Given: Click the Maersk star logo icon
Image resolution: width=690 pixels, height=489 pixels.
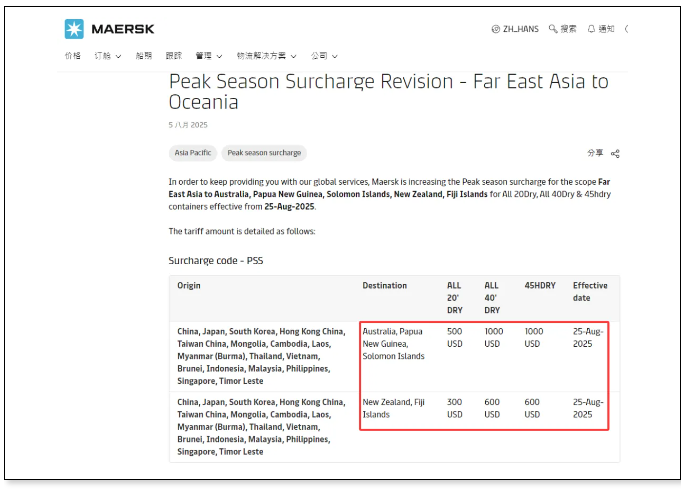Looking at the screenshot, I should point(74,29).
